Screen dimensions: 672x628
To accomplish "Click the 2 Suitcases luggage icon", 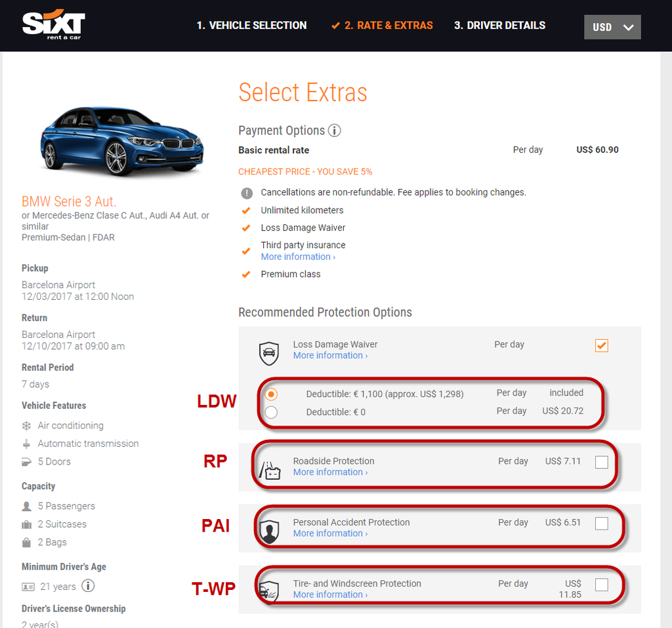I will 26,524.
